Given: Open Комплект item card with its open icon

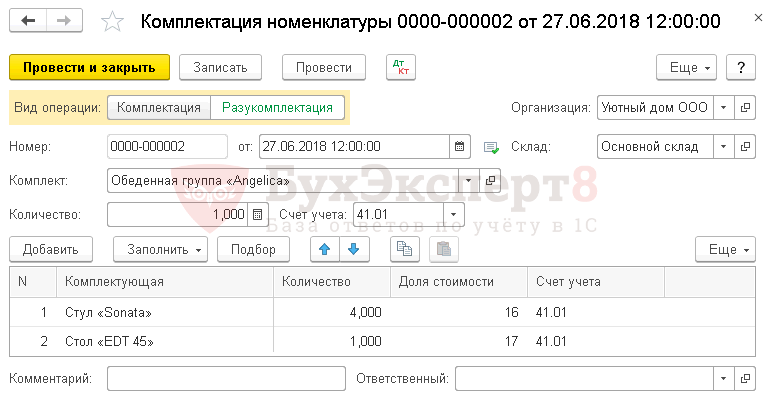Looking at the screenshot, I should pos(490,180).
